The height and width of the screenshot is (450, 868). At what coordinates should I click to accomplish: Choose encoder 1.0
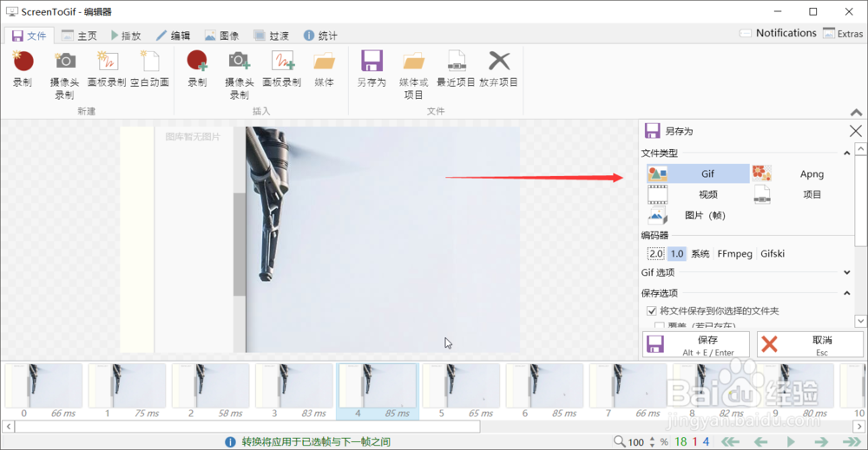coord(677,254)
